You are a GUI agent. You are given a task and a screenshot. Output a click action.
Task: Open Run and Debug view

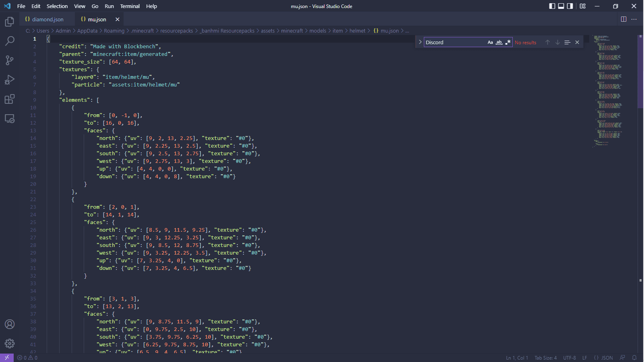10,80
